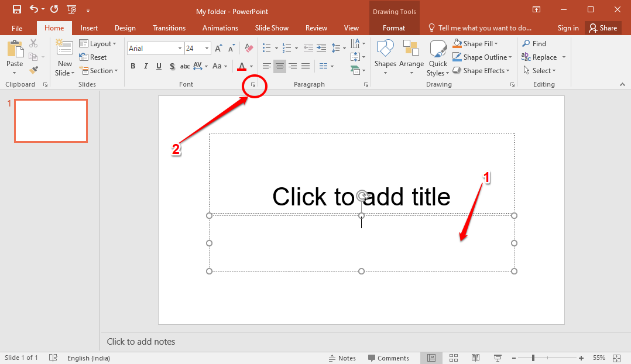Image resolution: width=631 pixels, height=364 pixels.
Task: Apply strikethrough formatting
Action: click(184, 66)
